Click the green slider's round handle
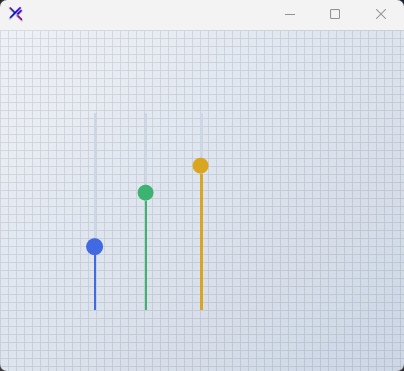Image resolution: width=404 pixels, height=371 pixels. (x=146, y=193)
